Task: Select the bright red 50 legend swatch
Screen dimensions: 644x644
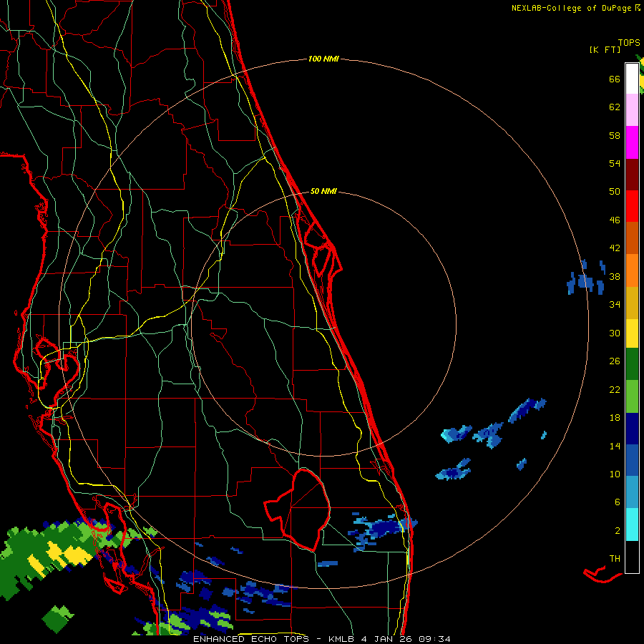Action: (632, 206)
